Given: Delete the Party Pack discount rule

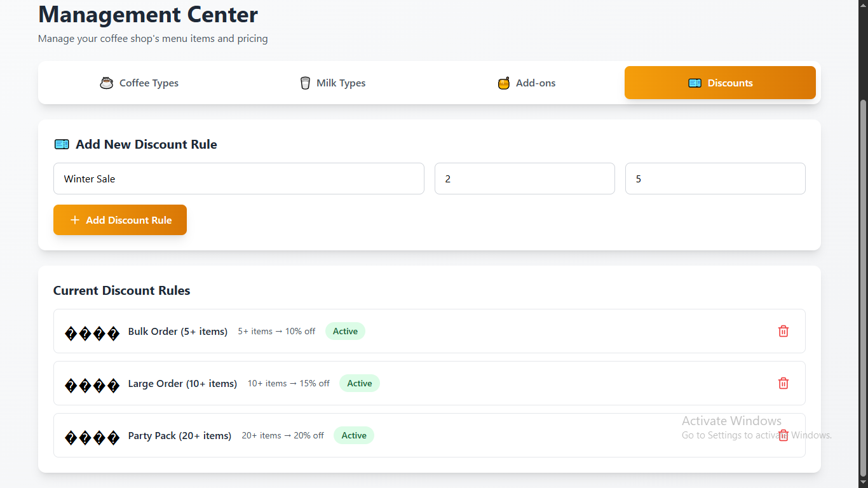Looking at the screenshot, I should 783,435.
